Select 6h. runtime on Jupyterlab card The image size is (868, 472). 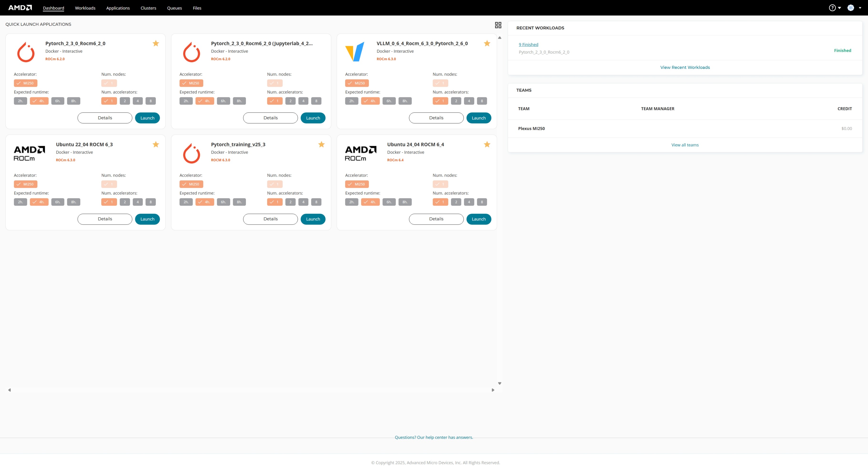[x=223, y=101]
